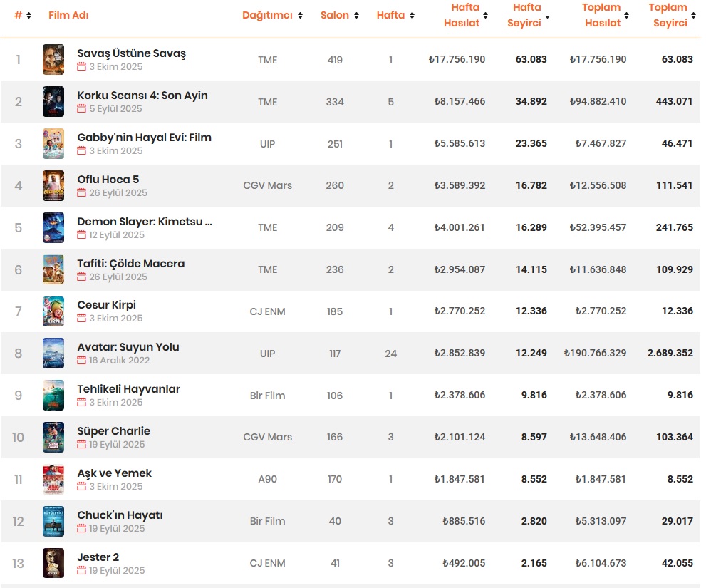Viewport: 706px width, 588px height.
Task: Click Gabby'nin Hayal Evi poster thumbnail
Action: point(53,143)
